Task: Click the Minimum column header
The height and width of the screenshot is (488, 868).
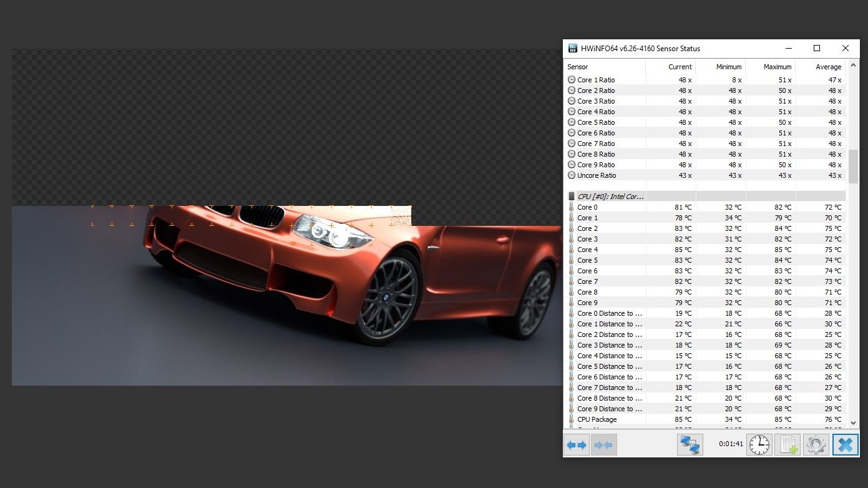Action: 728,67
